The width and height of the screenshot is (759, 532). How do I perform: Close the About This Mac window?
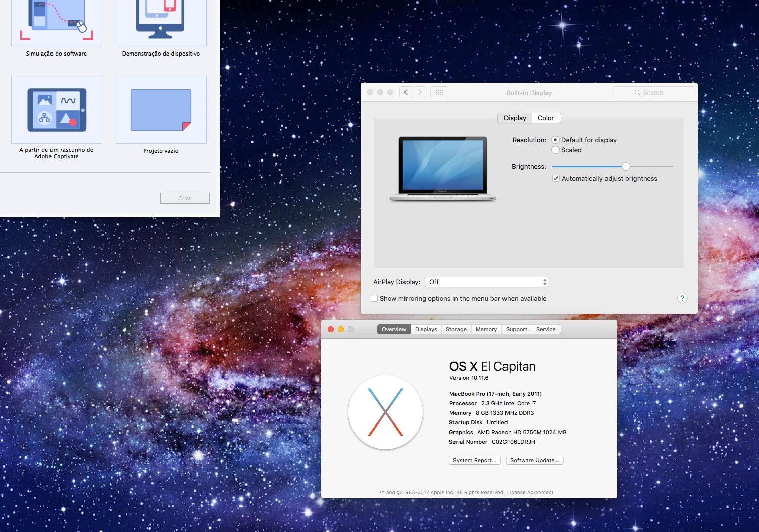(x=331, y=329)
